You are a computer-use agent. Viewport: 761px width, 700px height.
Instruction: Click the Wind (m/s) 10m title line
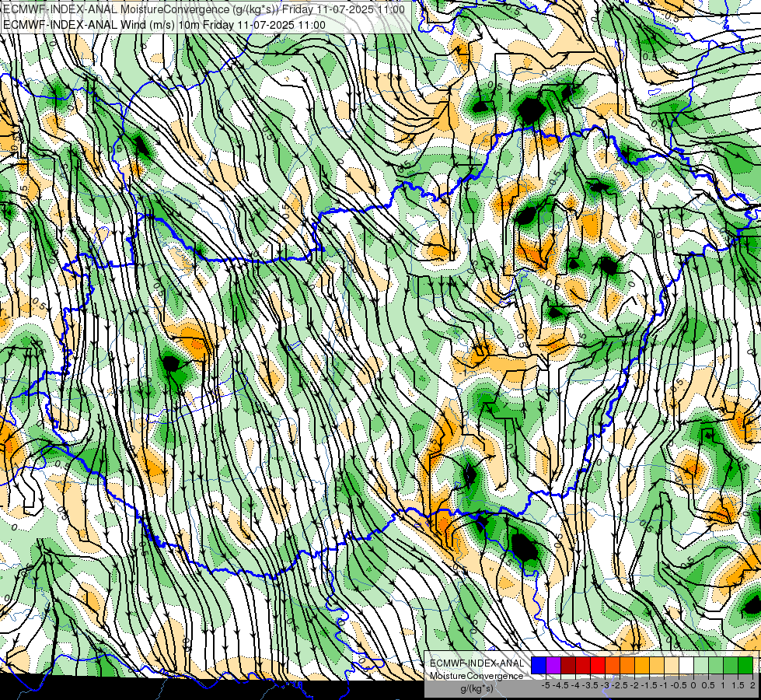coord(164,25)
